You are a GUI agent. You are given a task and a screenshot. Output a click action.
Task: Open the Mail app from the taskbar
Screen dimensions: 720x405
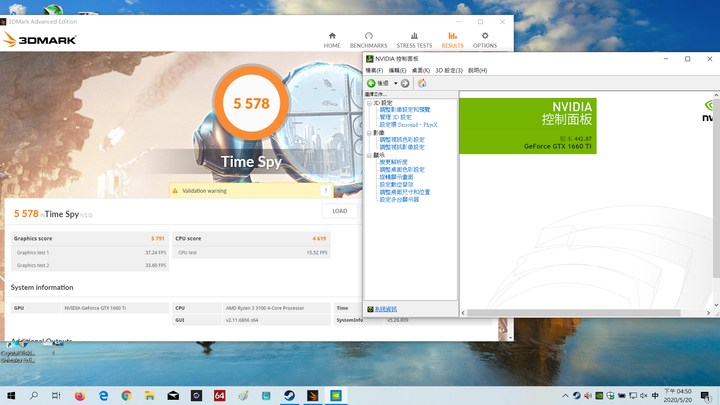173,395
